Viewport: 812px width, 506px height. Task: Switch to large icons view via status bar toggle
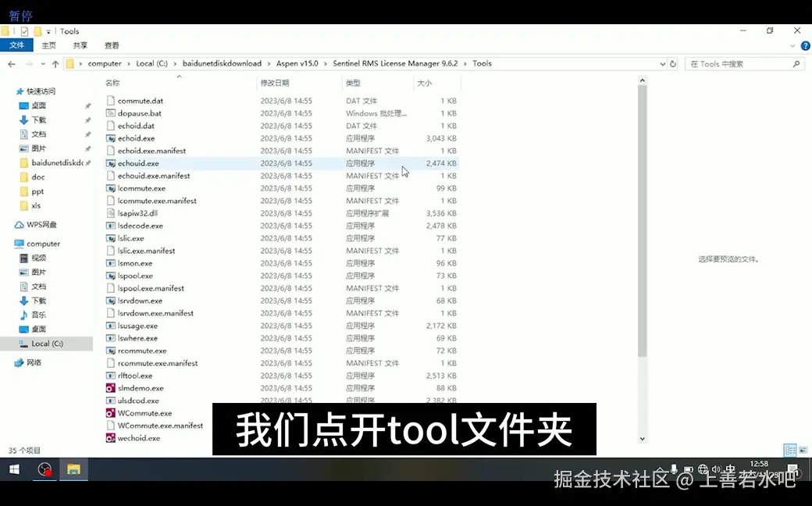(804, 451)
